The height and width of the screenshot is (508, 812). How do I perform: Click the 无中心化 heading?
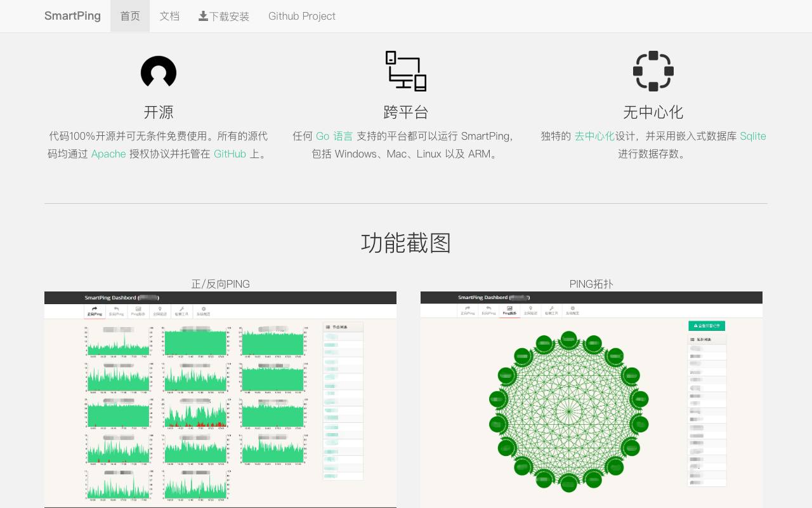point(653,112)
